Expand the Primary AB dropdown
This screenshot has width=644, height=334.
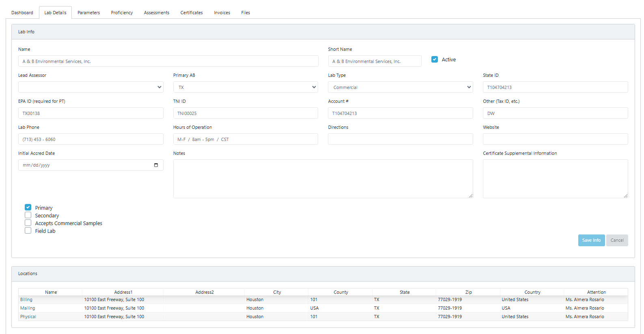point(246,87)
